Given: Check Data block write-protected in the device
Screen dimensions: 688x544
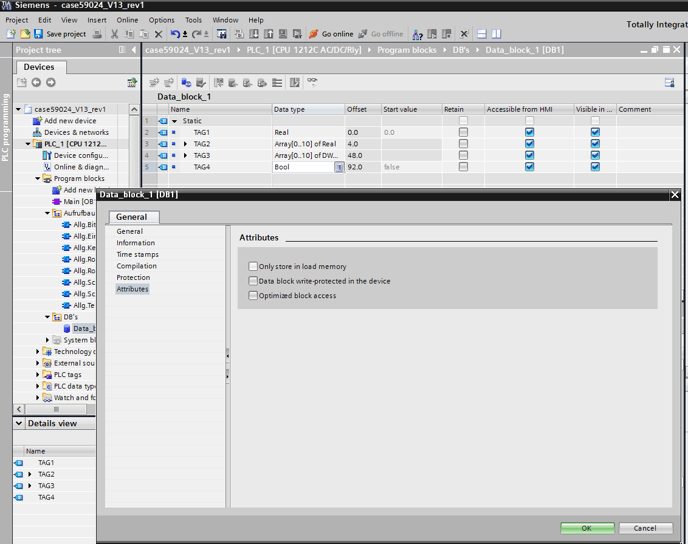Looking at the screenshot, I should pos(254,281).
